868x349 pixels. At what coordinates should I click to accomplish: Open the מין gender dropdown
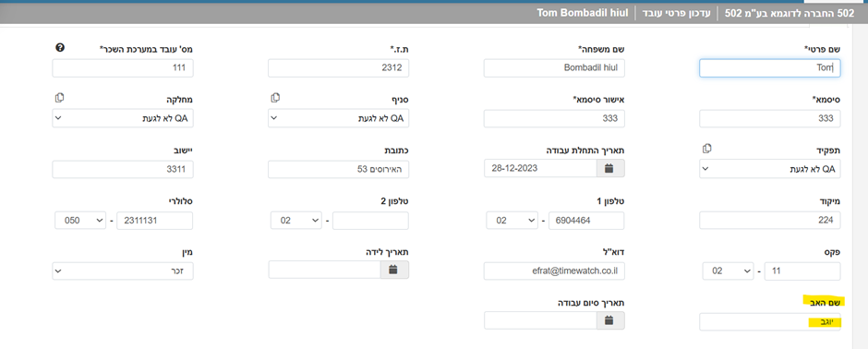pyautogui.click(x=123, y=271)
